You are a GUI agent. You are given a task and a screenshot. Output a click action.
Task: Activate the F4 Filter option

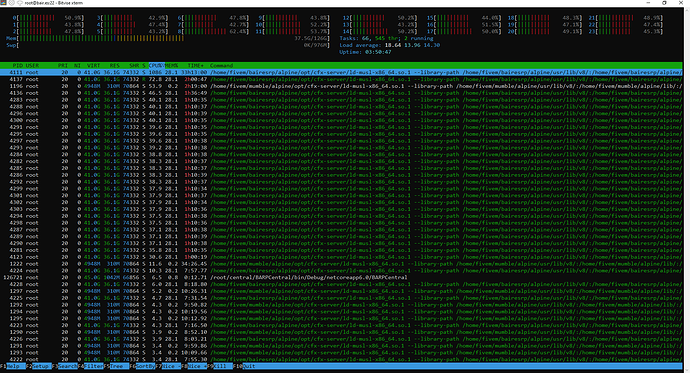click(x=91, y=366)
